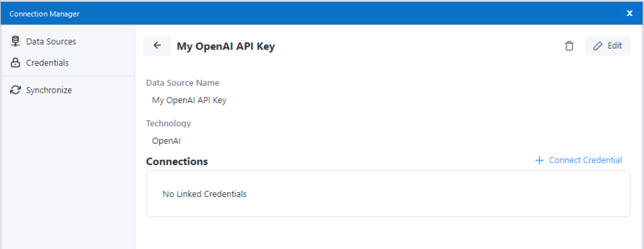Click the No Linked Credentials area
The height and width of the screenshot is (249, 644).
pos(205,194)
